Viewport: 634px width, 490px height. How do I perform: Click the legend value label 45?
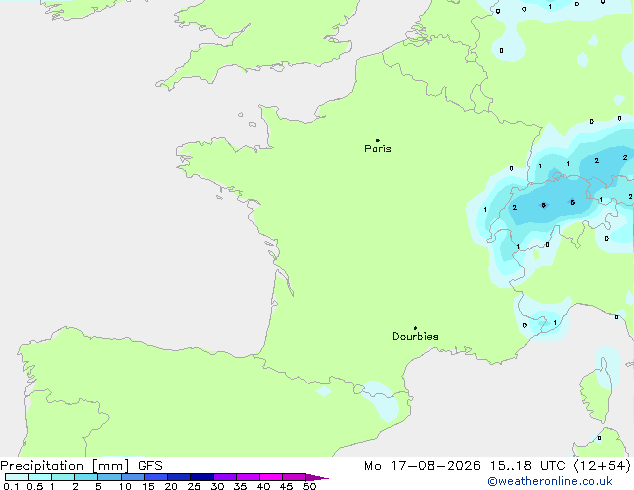(286, 486)
